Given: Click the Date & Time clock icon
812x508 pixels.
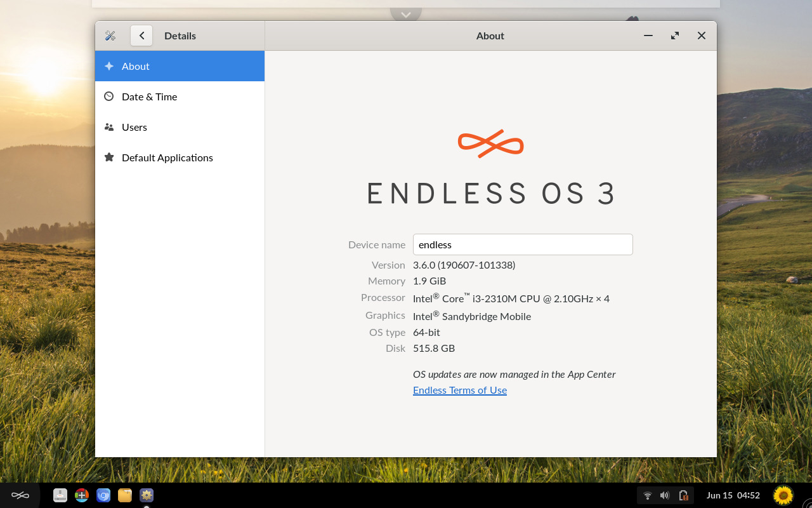Looking at the screenshot, I should [109, 97].
